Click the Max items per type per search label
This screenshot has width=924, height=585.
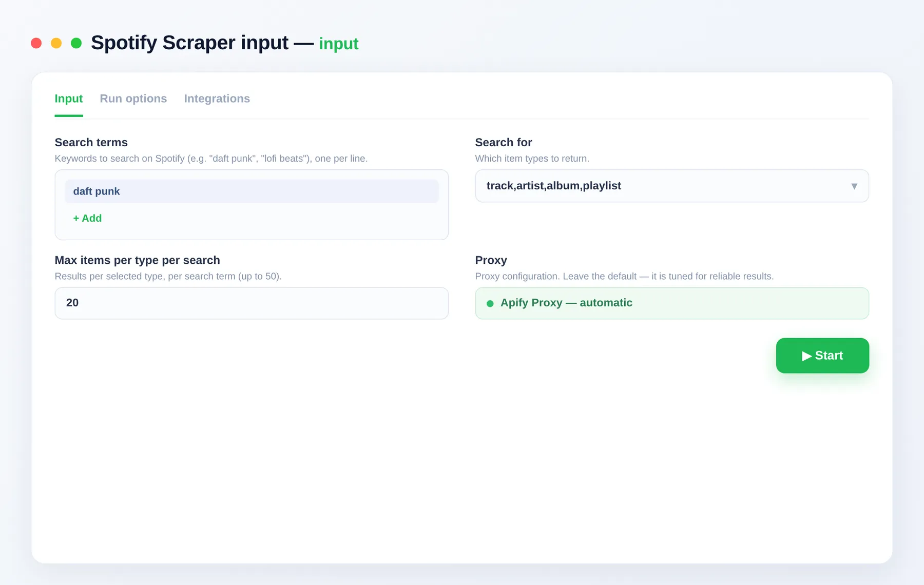[138, 260]
